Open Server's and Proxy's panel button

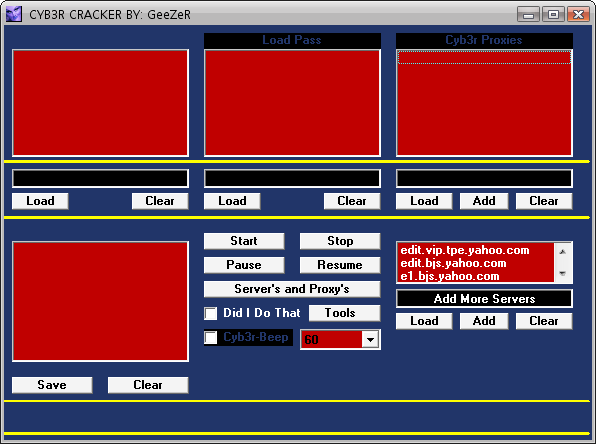coord(292,289)
